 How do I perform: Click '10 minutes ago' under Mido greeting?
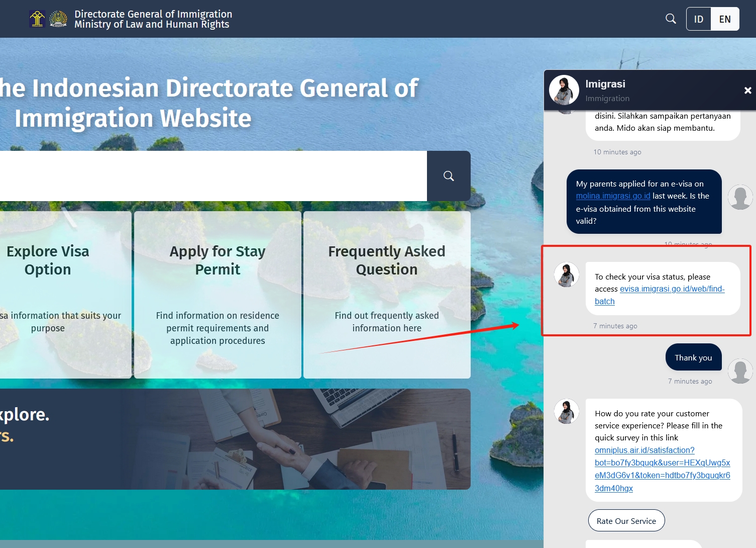(x=617, y=152)
